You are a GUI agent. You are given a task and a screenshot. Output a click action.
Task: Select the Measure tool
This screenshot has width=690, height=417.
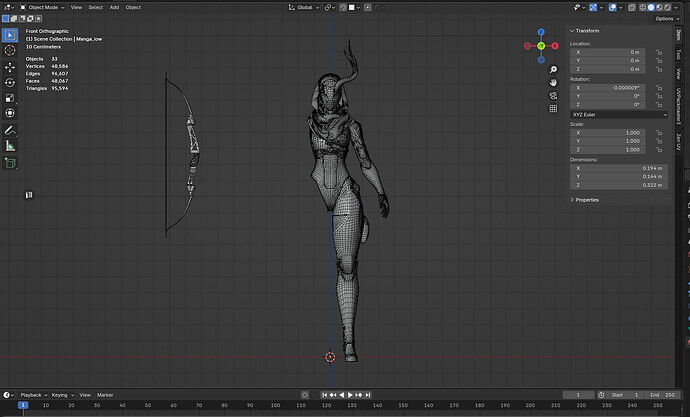pyautogui.click(x=10, y=146)
